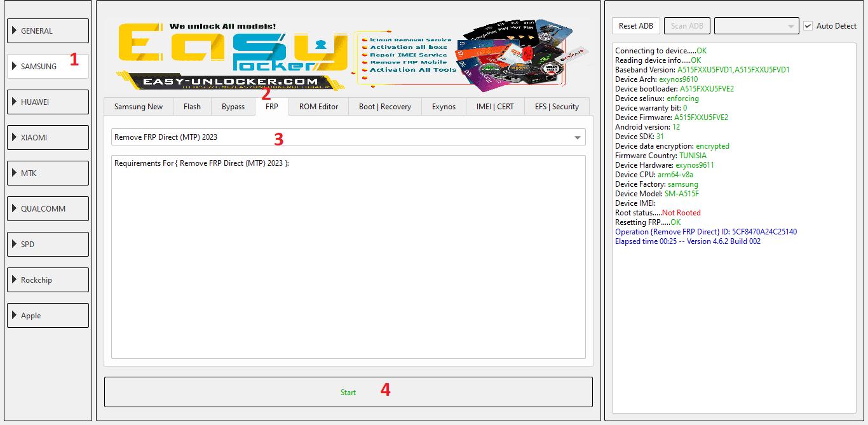Viewport: 868px width, 425px height.
Task: Select the FRP tab
Action: point(272,106)
